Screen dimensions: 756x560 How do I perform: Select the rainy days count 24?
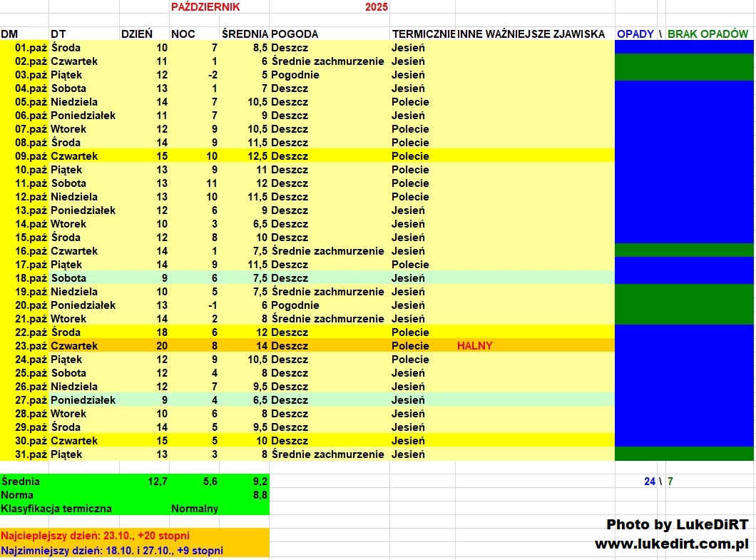coord(649,482)
